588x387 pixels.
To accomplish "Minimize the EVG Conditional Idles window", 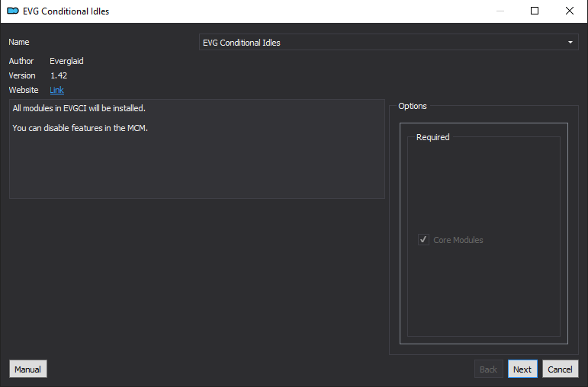I will pos(500,11).
